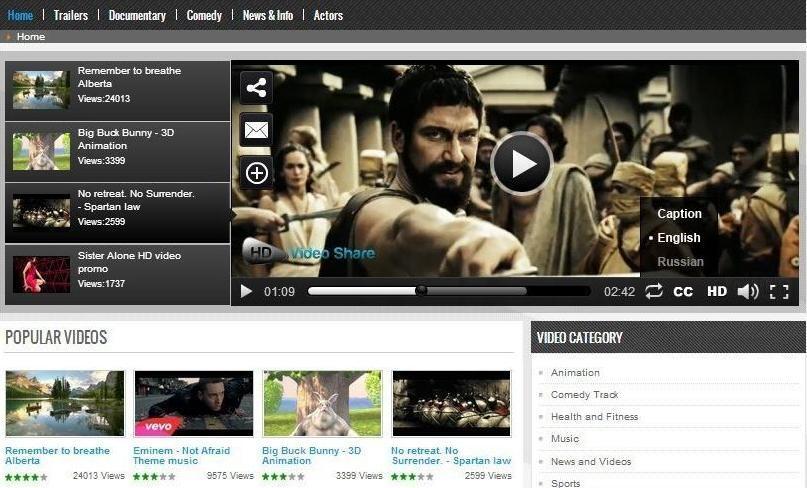The width and height of the screenshot is (807, 488).
Task: Click the 9575 Views text
Action: click(x=230, y=476)
